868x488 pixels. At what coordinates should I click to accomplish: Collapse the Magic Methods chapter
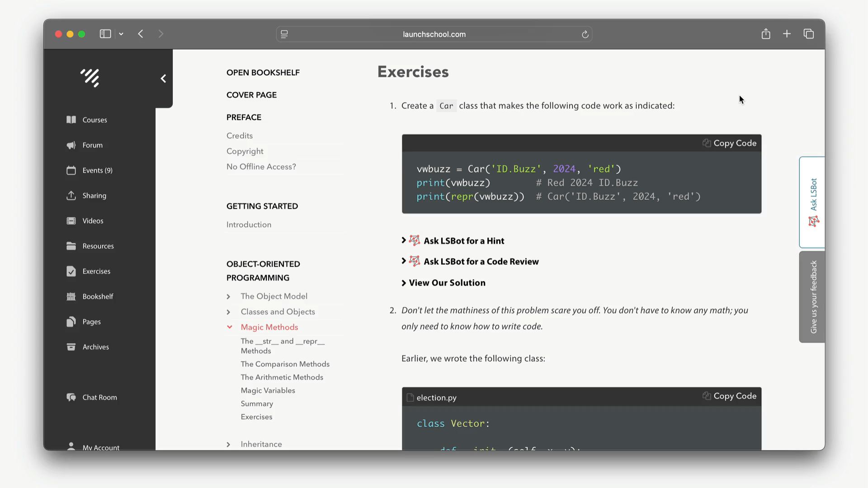point(230,327)
